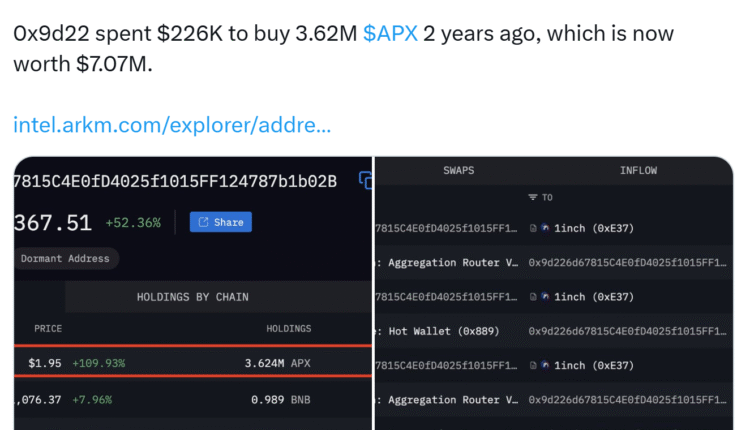The width and height of the screenshot is (750, 430).
Task: Click the wallet address heading above Share
Action: (175, 181)
